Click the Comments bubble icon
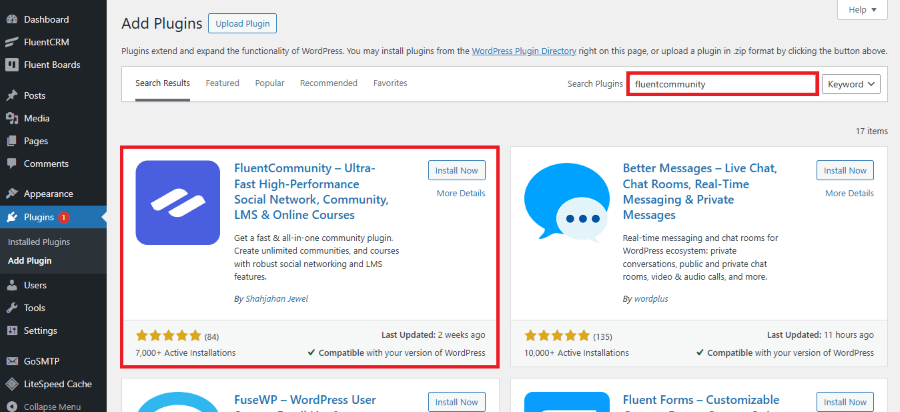This screenshot has height=412, width=900. [x=11, y=164]
